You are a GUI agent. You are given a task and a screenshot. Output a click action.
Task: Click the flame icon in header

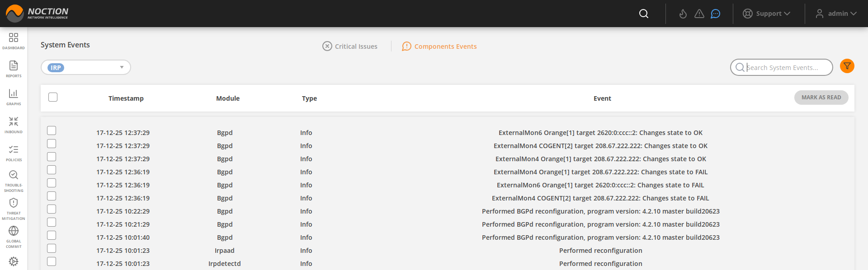coord(683,14)
